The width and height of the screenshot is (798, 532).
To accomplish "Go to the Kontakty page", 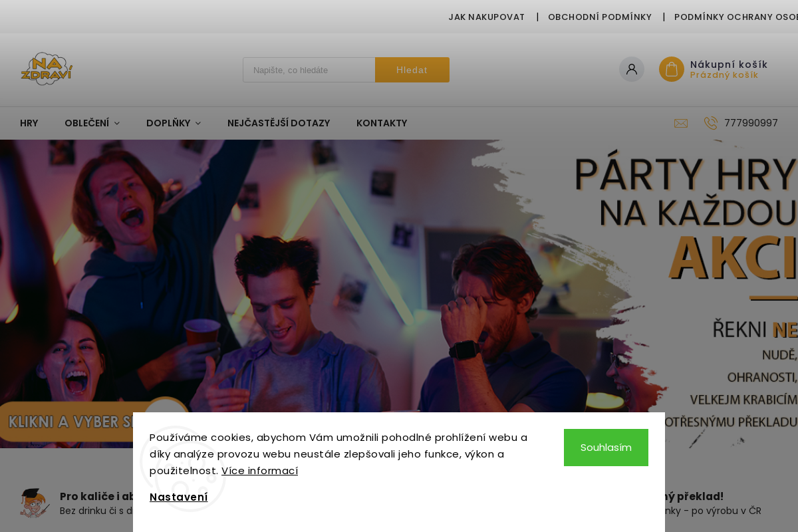I will tap(382, 123).
